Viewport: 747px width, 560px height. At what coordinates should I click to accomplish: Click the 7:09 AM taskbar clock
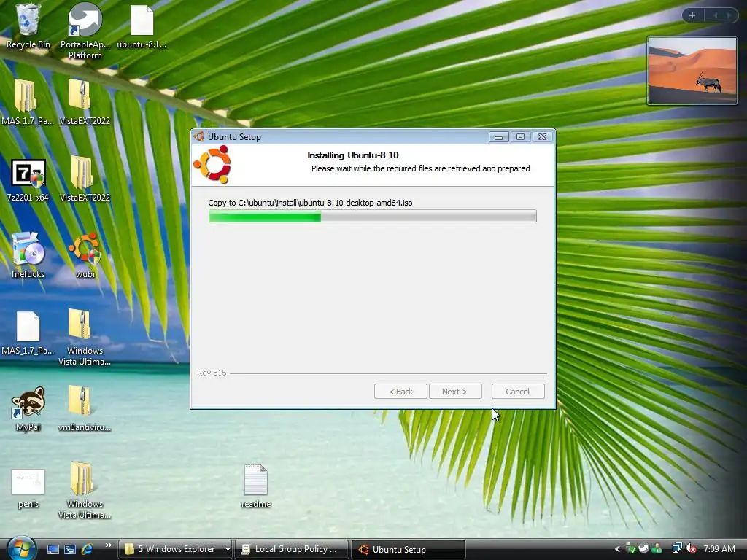tap(719, 549)
